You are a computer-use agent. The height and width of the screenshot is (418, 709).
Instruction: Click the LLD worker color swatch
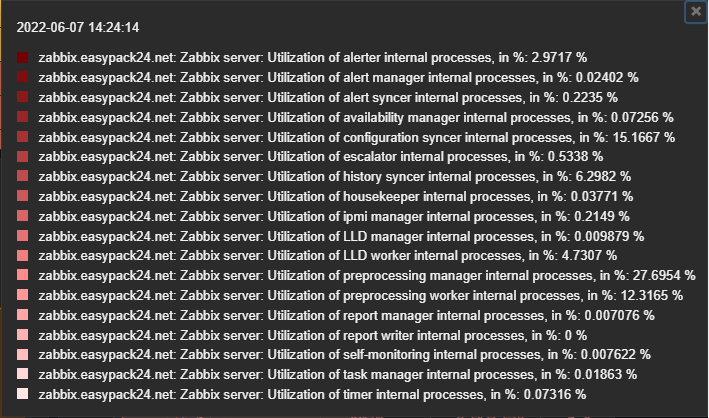click(24, 256)
